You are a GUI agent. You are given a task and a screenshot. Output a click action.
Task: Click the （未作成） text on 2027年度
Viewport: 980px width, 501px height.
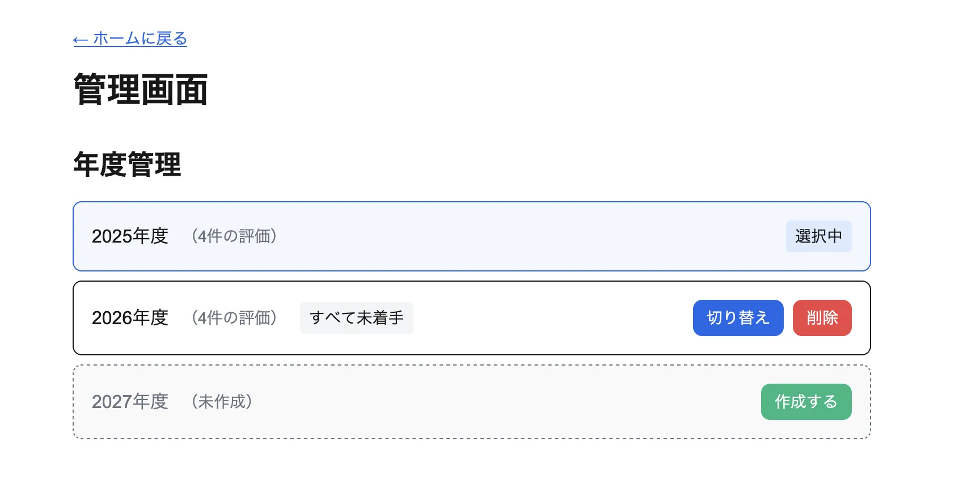pos(221,402)
